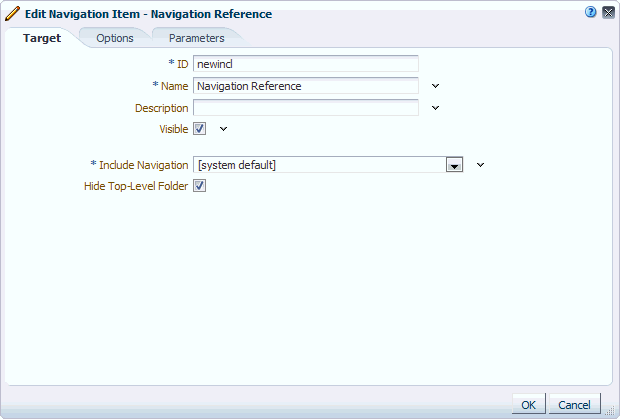Expand the arrow next to the Name field
Image resolution: width=620 pixels, height=419 pixels.
[435, 86]
